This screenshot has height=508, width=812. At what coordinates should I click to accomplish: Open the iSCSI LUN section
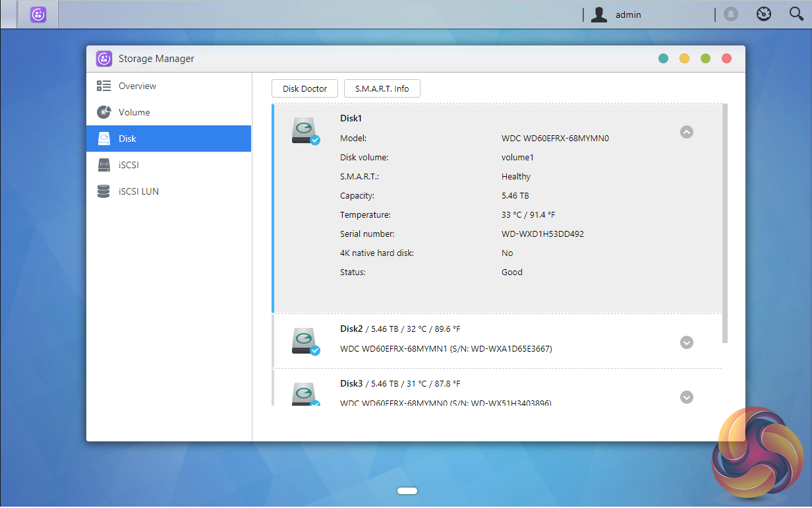coord(138,191)
